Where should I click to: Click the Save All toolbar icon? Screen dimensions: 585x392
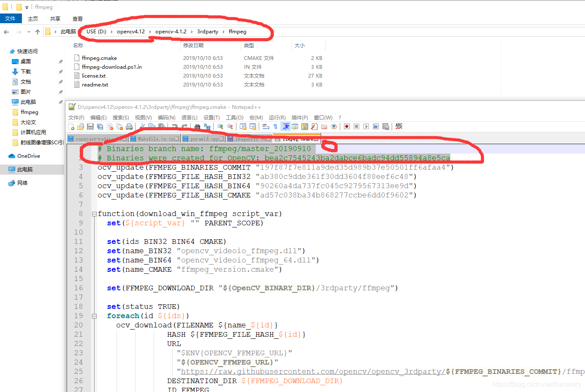[x=100, y=127]
